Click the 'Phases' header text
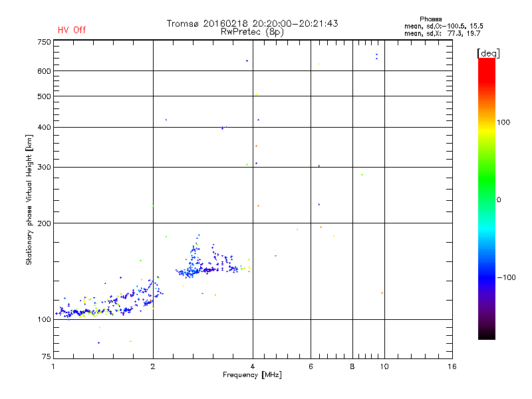The image size is (532, 399). coord(430,19)
